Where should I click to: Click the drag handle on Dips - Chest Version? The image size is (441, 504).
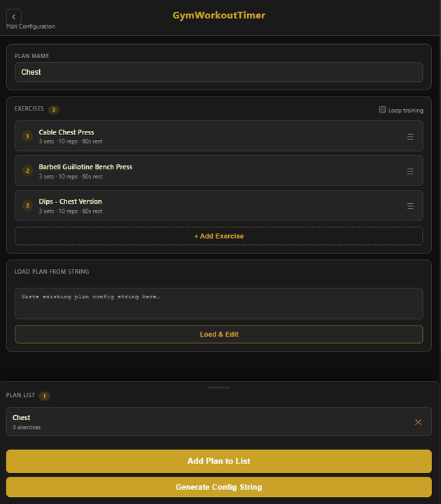[410, 206]
